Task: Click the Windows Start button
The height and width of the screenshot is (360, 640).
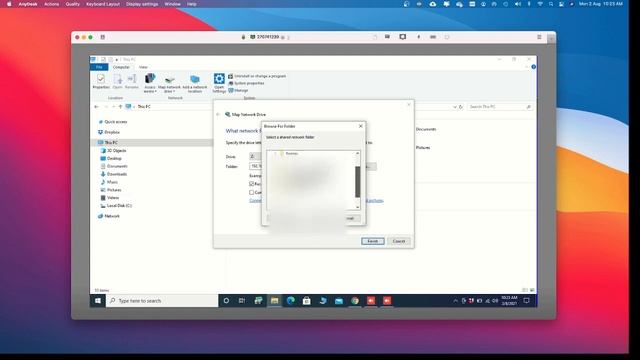Action: coord(98,301)
